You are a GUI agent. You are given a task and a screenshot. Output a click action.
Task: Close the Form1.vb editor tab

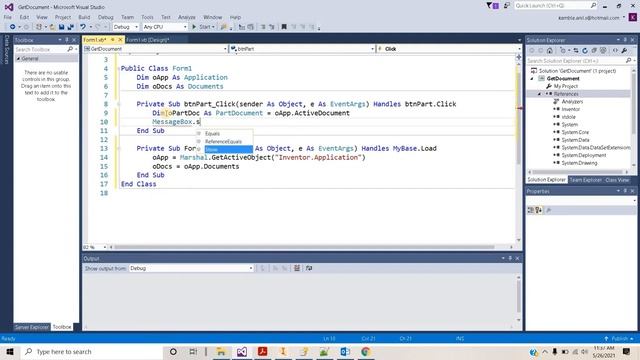click(x=120, y=40)
